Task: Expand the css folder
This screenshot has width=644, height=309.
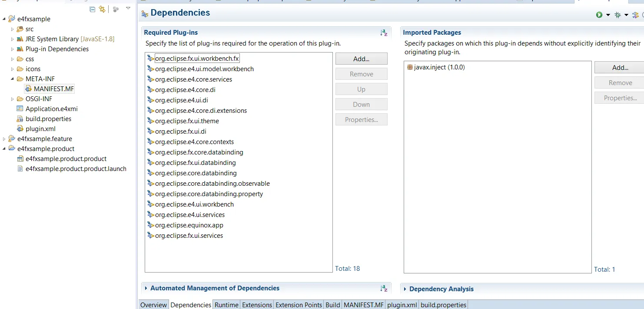Action: tap(13, 59)
